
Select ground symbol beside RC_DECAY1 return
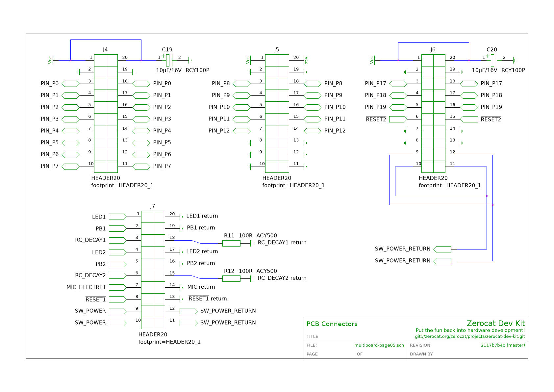pos(252,243)
